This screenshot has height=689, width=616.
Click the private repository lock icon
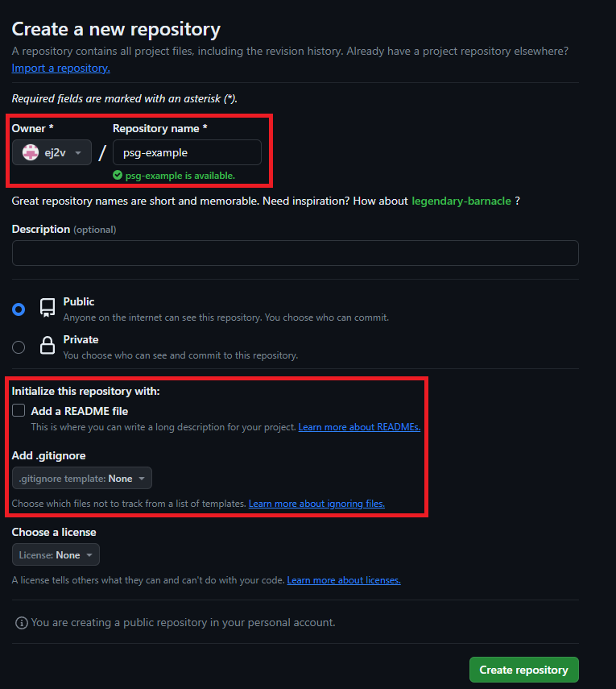pyautogui.click(x=48, y=347)
